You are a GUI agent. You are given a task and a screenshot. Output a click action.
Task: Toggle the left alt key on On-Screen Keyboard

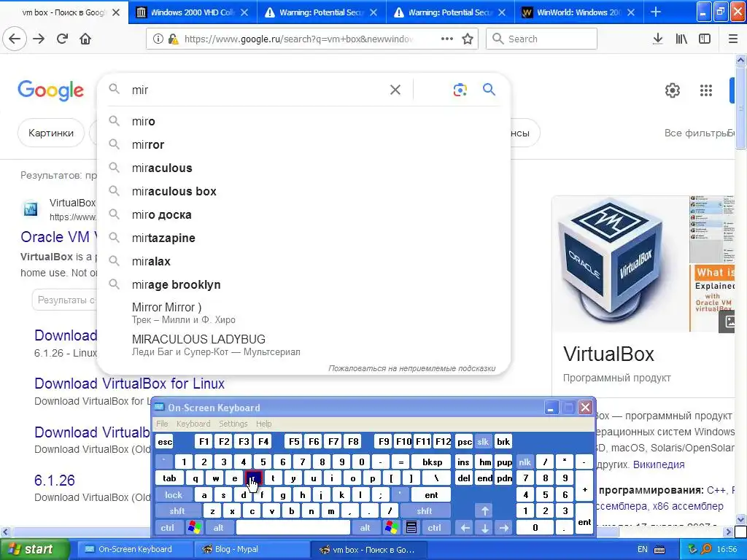[x=218, y=527]
